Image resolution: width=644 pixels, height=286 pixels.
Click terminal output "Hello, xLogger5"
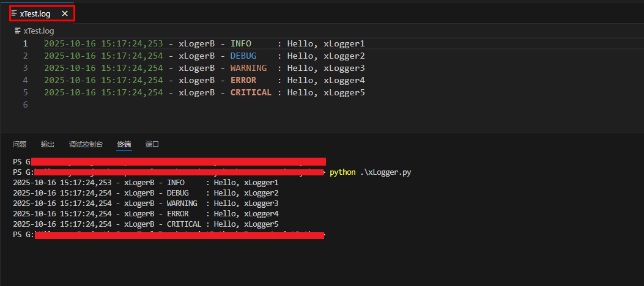(x=246, y=224)
